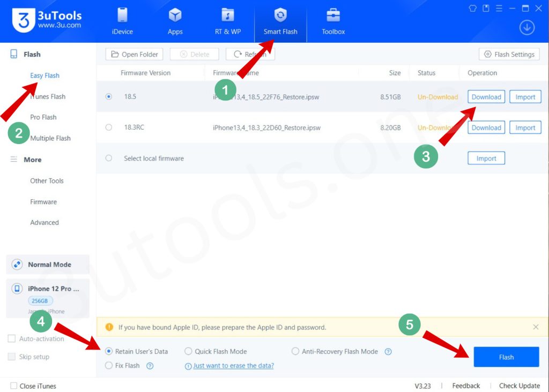This screenshot has height=392, width=549.
Task: Switch to the Smart Flash tab
Action: (280, 21)
